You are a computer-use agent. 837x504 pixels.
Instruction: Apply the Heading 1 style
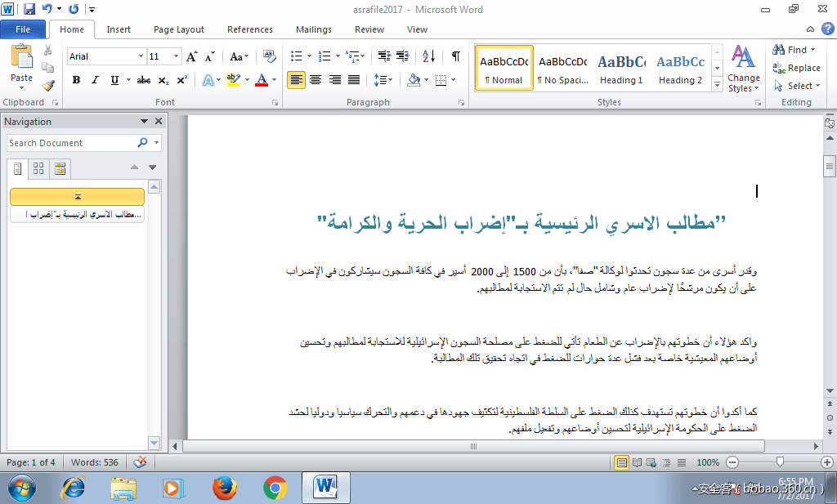pyautogui.click(x=621, y=68)
